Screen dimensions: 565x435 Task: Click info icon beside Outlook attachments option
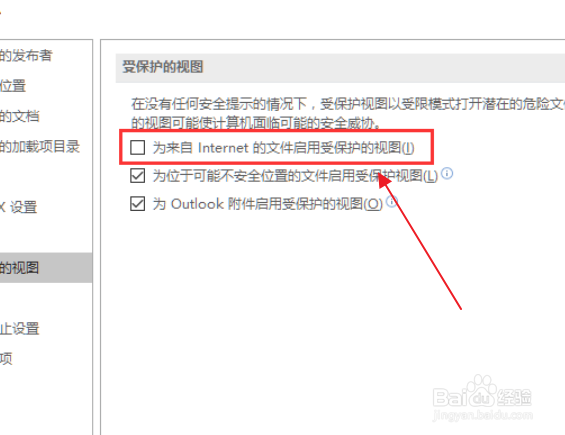[392, 201]
